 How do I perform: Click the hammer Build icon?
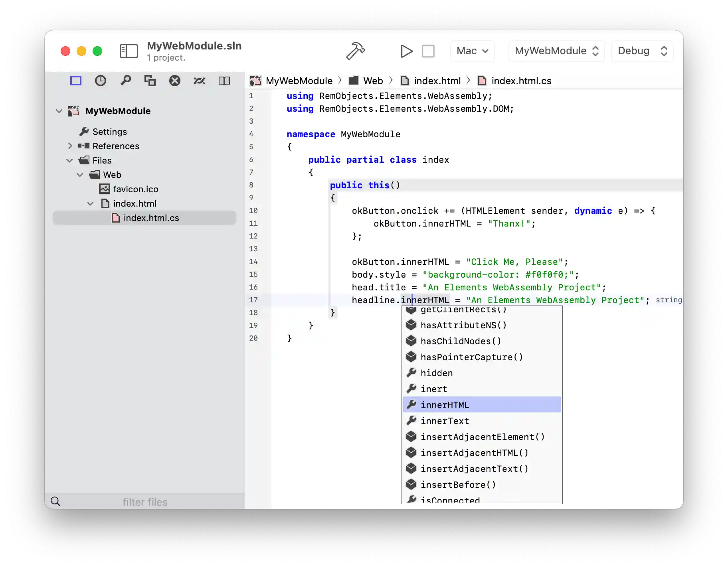355,51
